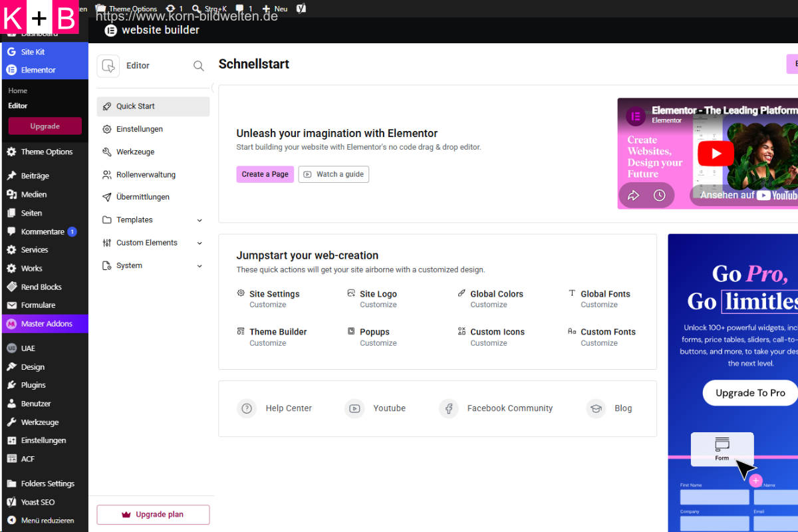The image size is (798, 532).
Task: Customize Site Settings
Action: click(x=268, y=305)
